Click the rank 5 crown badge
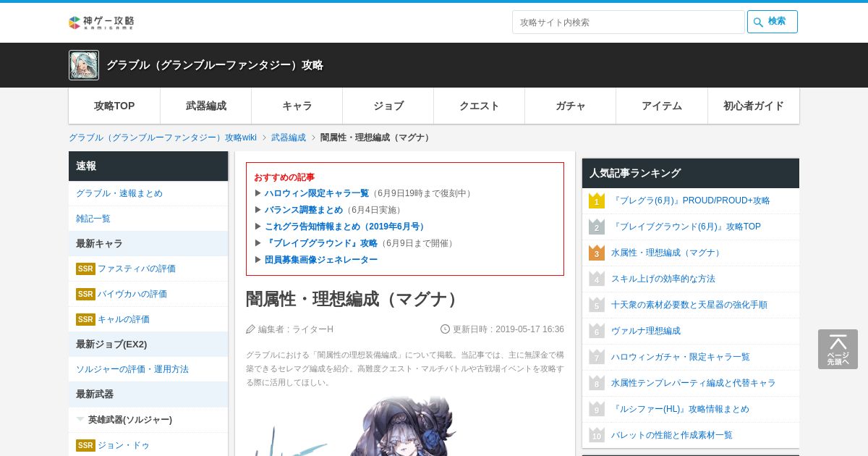Image resolution: width=868 pixels, height=456 pixels. coord(597,305)
